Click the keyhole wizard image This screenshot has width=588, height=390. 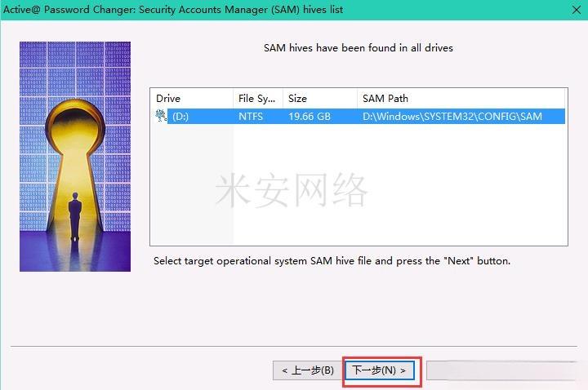tap(75, 157)
